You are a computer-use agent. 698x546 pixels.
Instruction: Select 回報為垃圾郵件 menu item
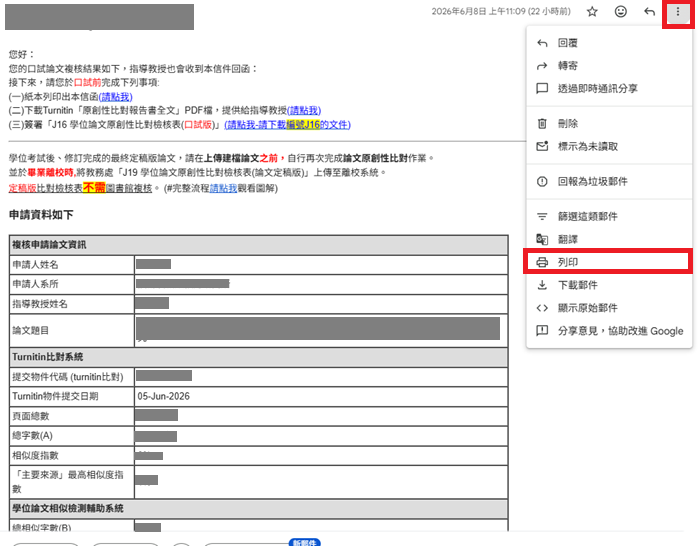pos(609,182)
